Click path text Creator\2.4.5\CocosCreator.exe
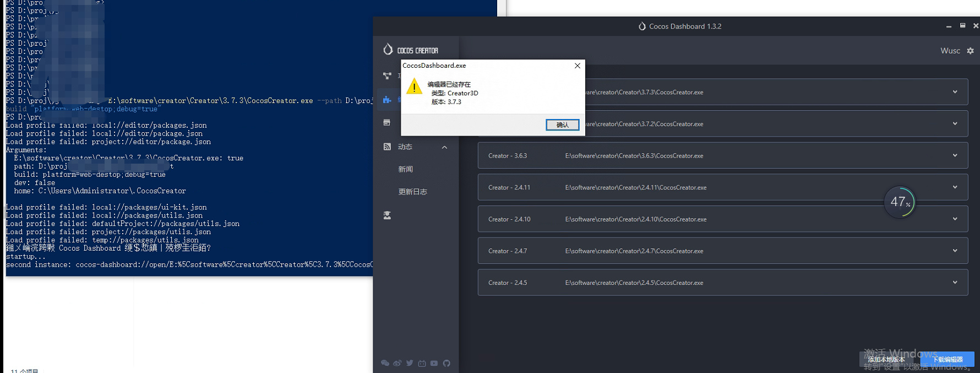This screenshot has height=373, width=980. tap(634, 283)
